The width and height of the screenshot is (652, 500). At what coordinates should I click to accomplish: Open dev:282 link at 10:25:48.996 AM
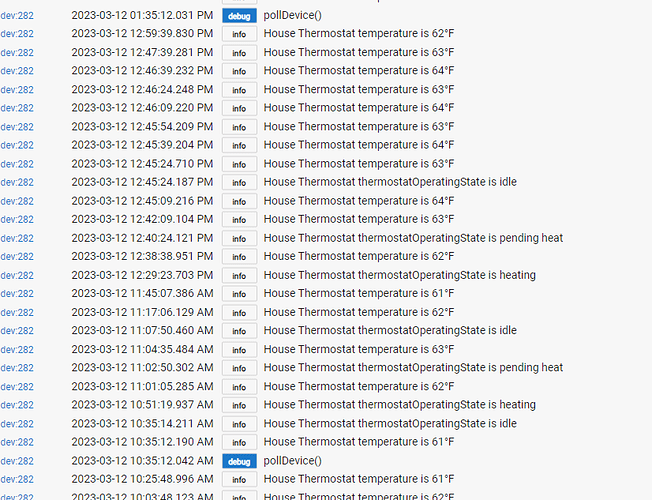(17, 479)
